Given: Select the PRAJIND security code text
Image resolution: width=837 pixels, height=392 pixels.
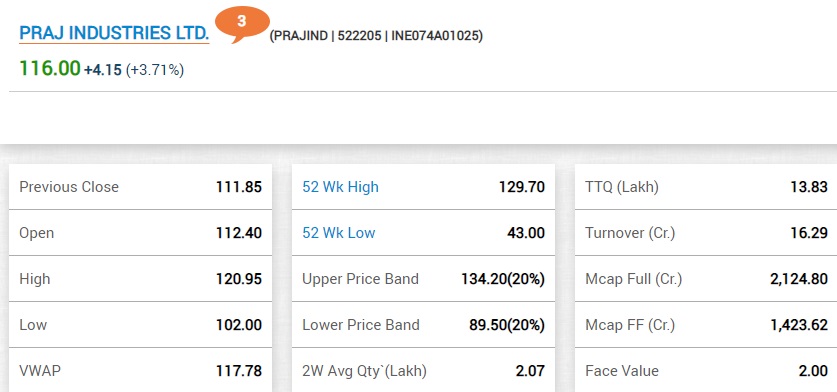Looking at the screenshot, I should 299,36.
